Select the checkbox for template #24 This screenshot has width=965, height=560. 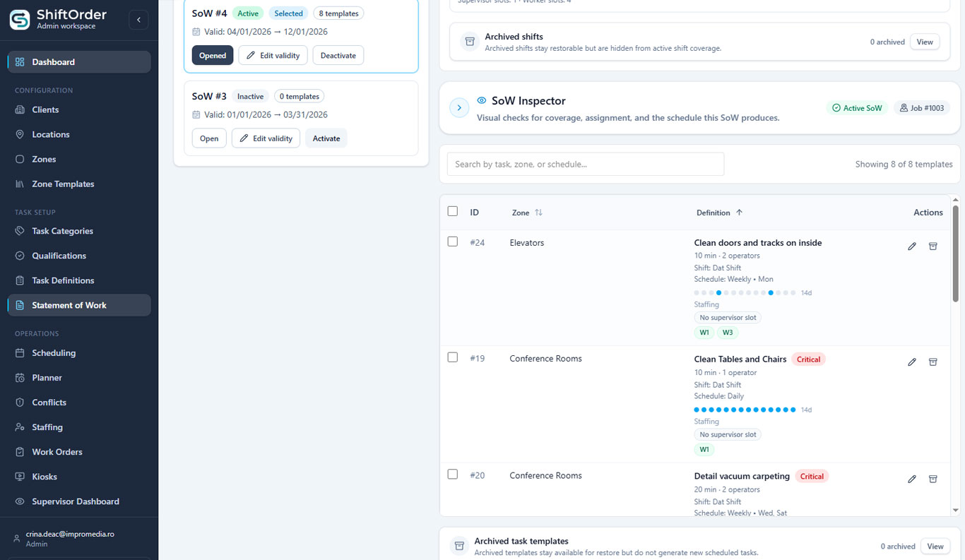click(453, 242)
